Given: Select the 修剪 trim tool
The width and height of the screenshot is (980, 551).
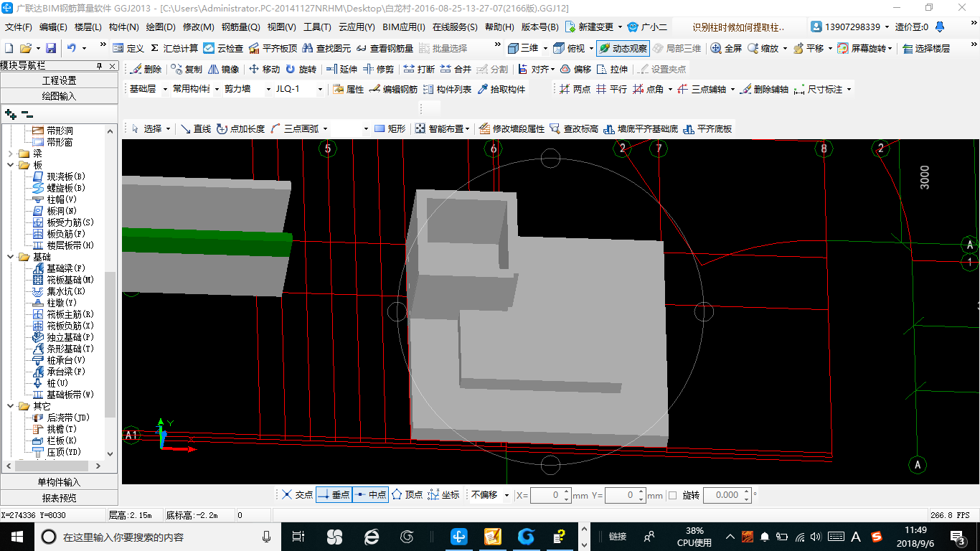Looking at the screenshot, I should point(378,70).
